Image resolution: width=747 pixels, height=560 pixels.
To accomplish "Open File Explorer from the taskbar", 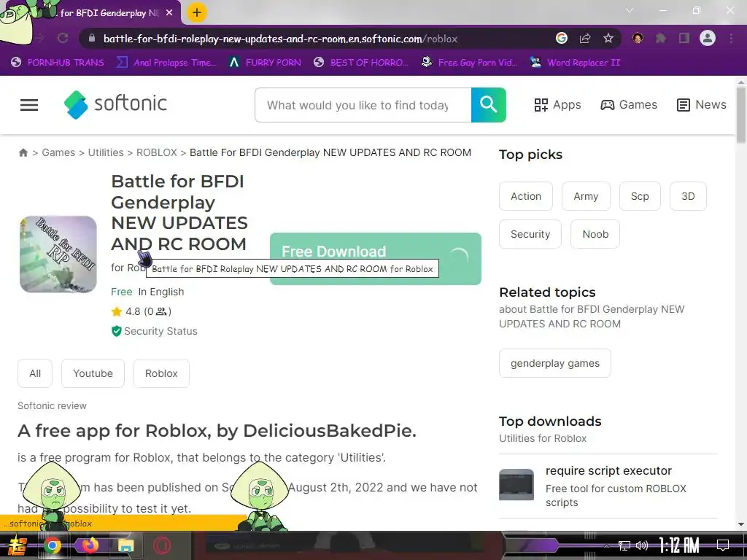I will pyautogui.click(x=125, y=545).
